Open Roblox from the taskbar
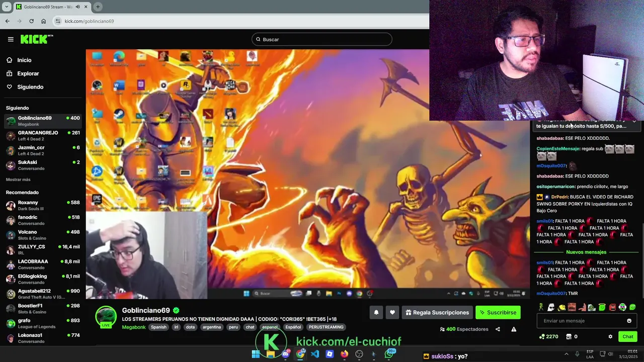 tap(330, 354)
